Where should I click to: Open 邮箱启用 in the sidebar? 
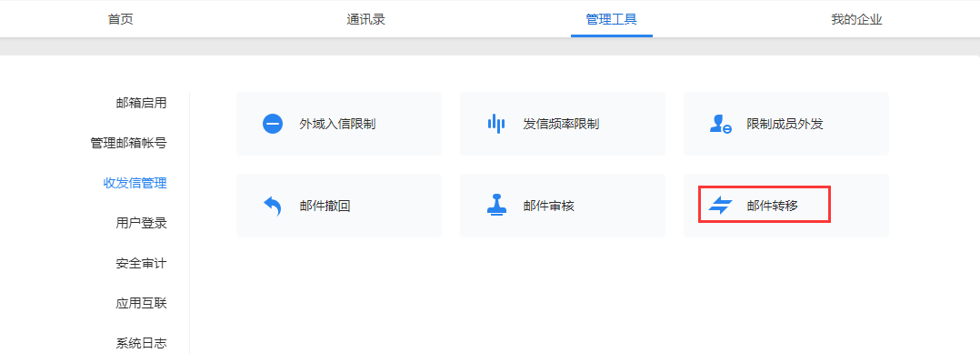click(x=141, y=104)
